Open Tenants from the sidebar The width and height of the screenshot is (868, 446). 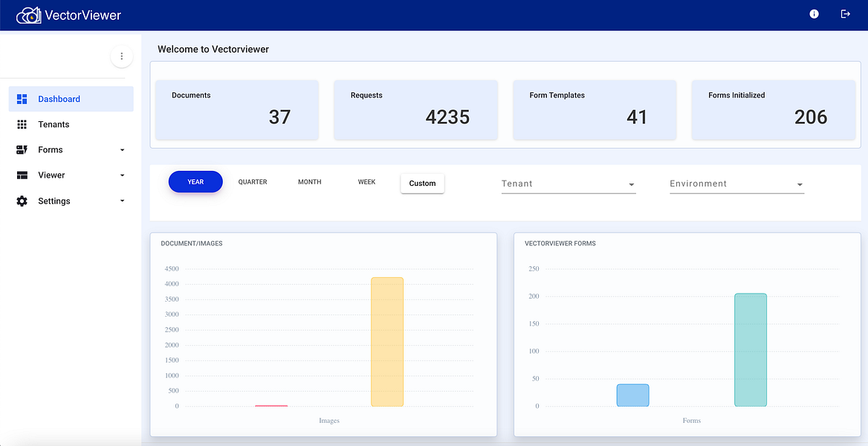(x=71, y=125)
